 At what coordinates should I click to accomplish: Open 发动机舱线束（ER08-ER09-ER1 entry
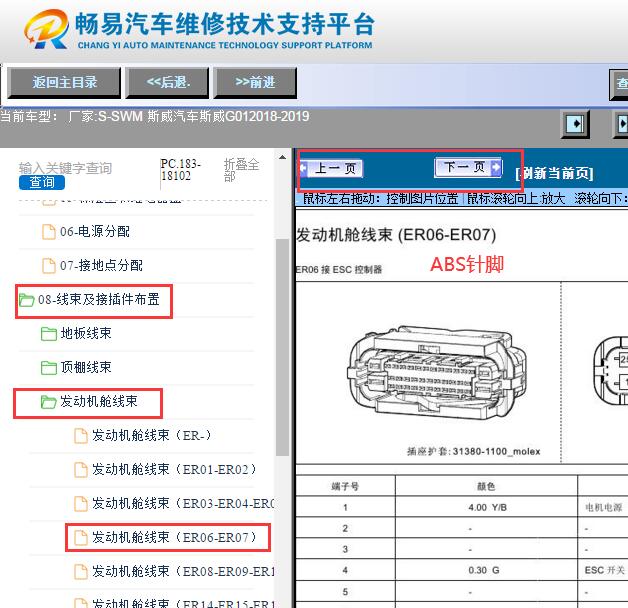coord(183,572)
